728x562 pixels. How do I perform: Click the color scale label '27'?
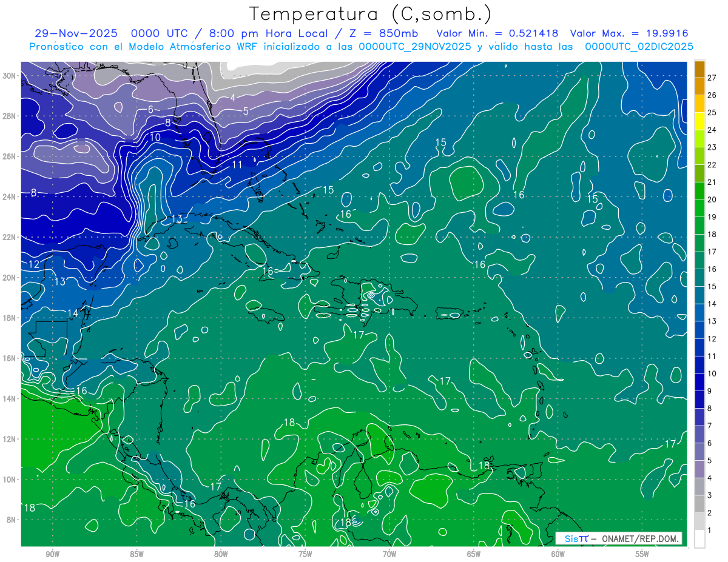point(712,77)
